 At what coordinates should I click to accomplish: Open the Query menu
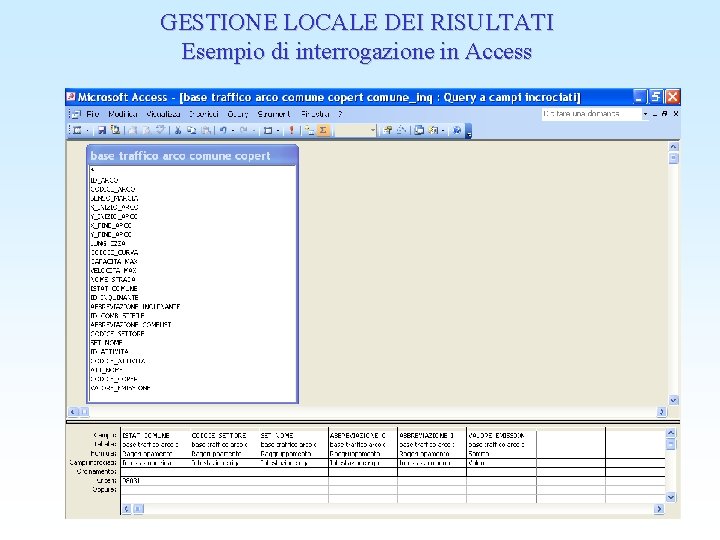coord(237,114)
